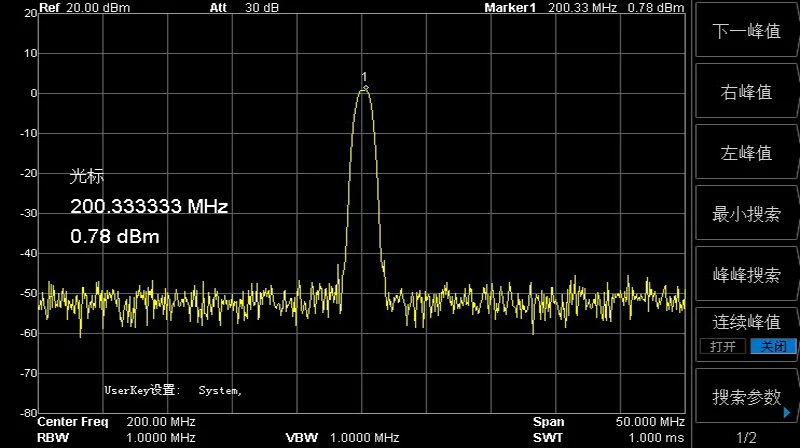Choose the 右峰值 right peak softkey

[746, 92]
